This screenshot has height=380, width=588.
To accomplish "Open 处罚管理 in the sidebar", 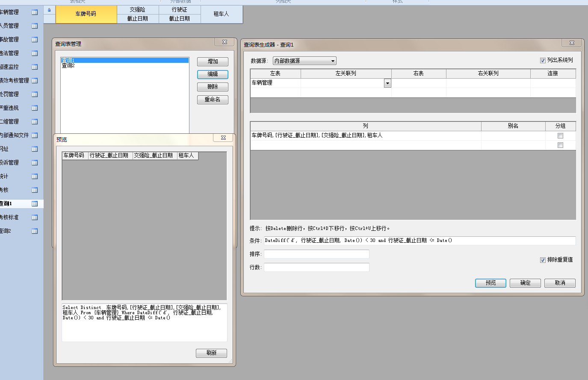I will 9,94.
